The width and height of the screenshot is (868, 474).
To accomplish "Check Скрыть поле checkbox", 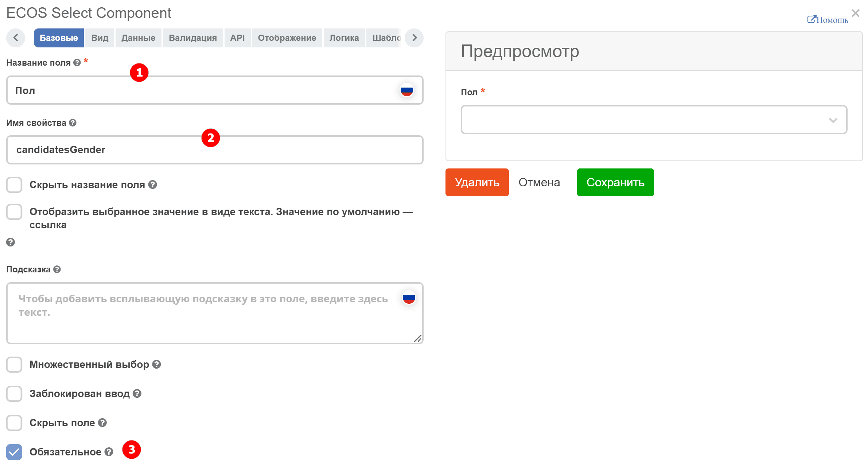I will click(x=14, y=423).
